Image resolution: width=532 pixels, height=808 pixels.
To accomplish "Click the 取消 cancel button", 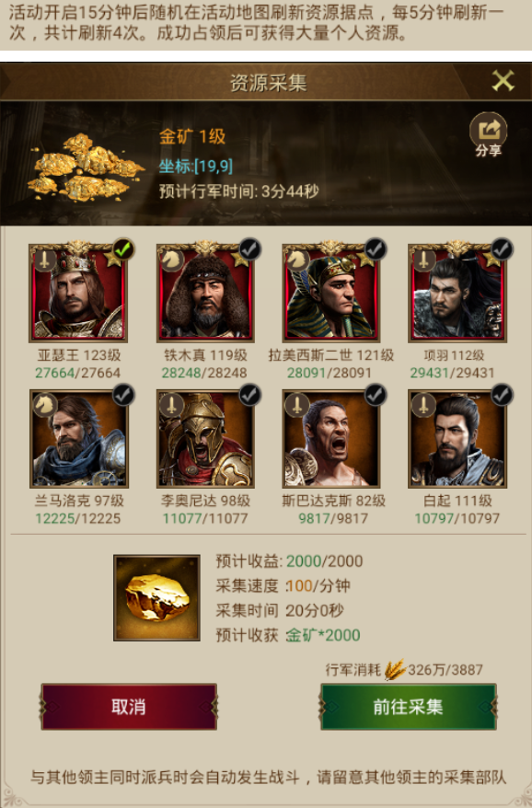I will (129, 707).
